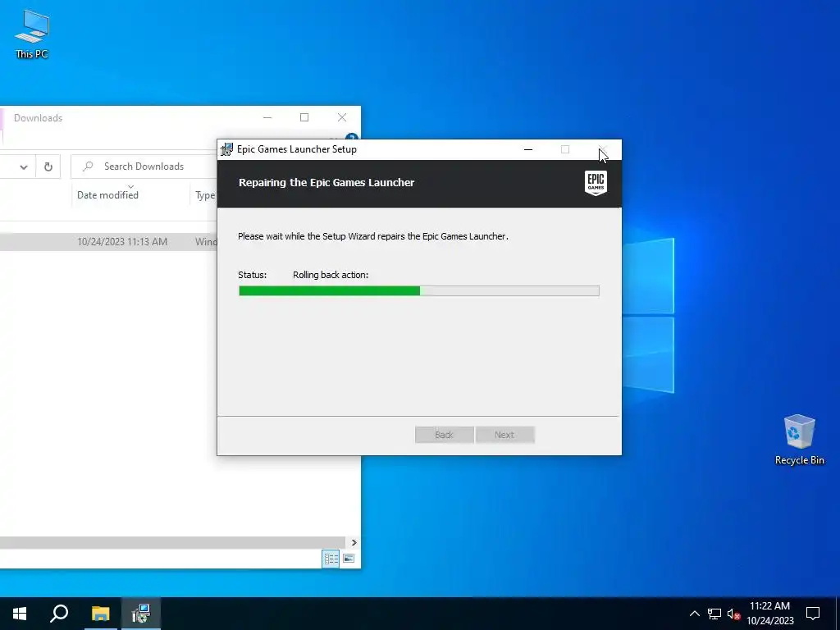Image resolution: width=840 pixels, height=630 pixels.
Task: Switch Downloads to large thumbnails view icon
Action: point(349,559)
